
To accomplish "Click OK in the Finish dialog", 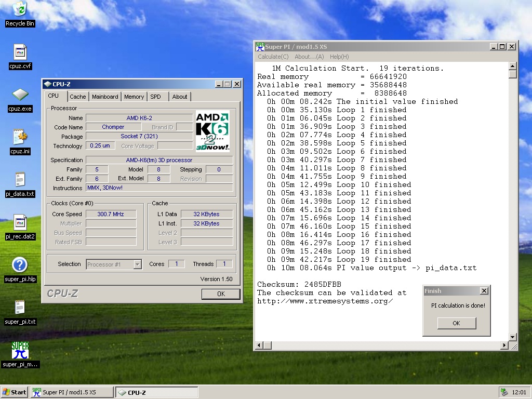I will 456,323.
